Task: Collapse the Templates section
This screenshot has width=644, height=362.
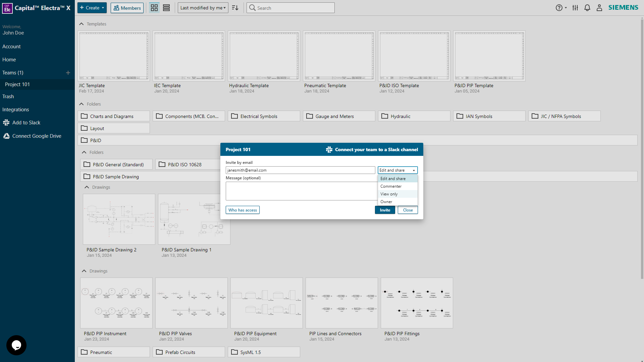Action: [x=82, y=24]
